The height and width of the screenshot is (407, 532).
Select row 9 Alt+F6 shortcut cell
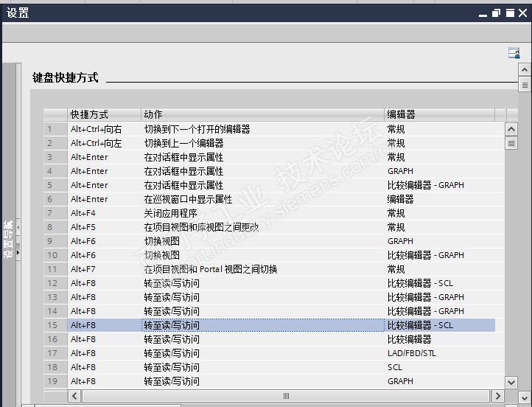(104, 241)
